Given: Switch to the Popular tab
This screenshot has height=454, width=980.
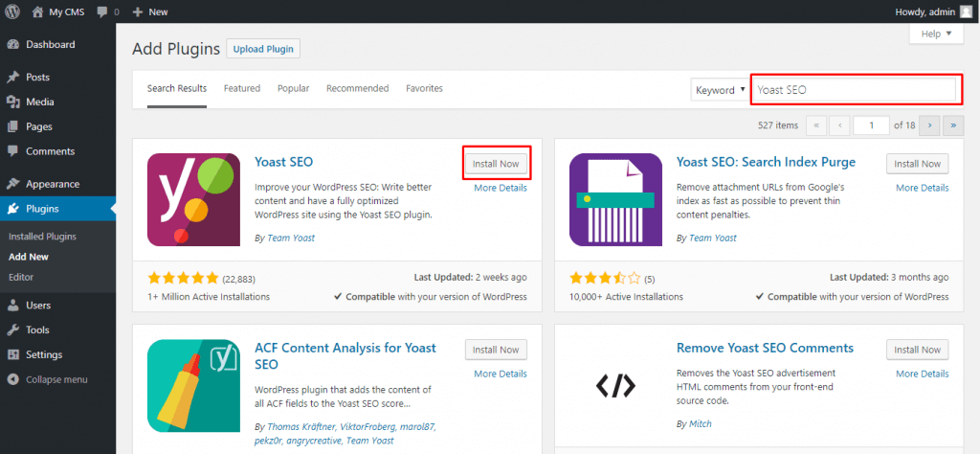Looking at the screenshot, I should click(x=293, y=88).
